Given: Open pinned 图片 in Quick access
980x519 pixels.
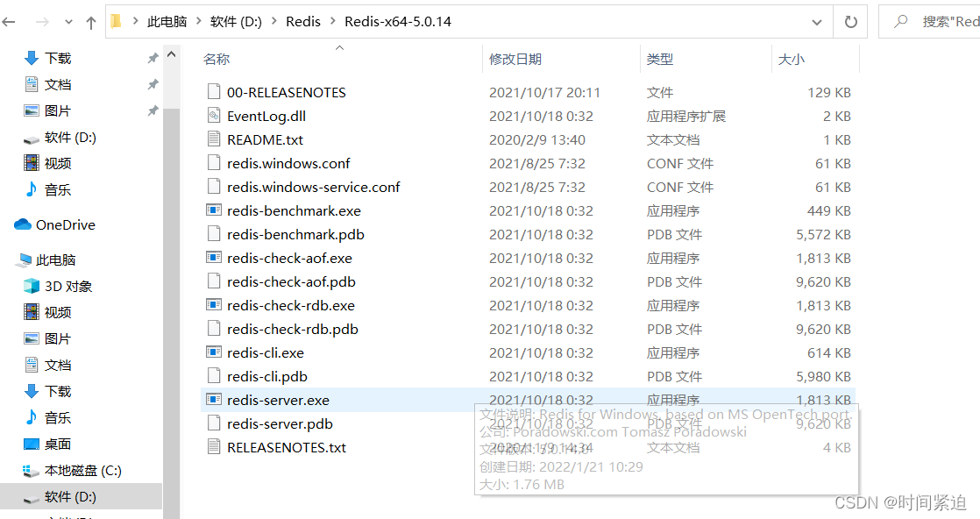Looking at the screenshot, I should tap(58, 110).
